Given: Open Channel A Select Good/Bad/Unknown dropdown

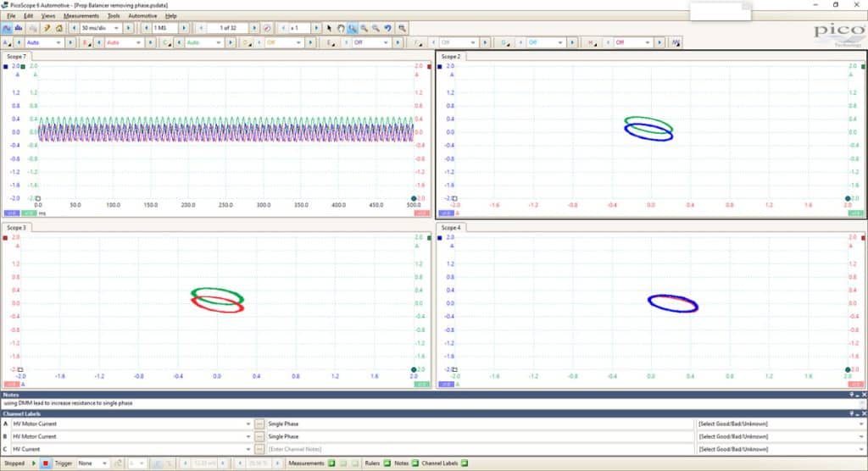Looking at the screenshot, I should click(x=781, y=424).
